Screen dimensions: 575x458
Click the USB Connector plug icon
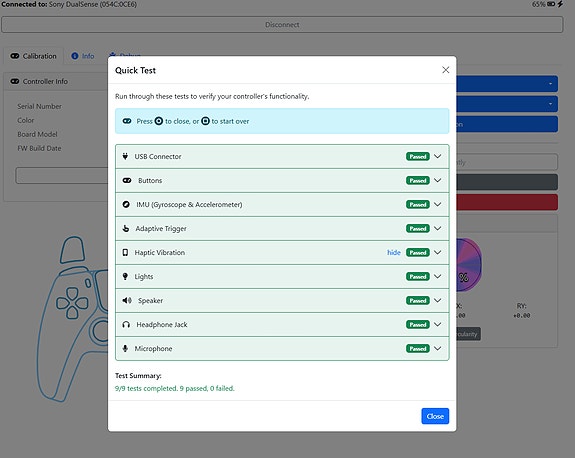(x=125, y=157)
